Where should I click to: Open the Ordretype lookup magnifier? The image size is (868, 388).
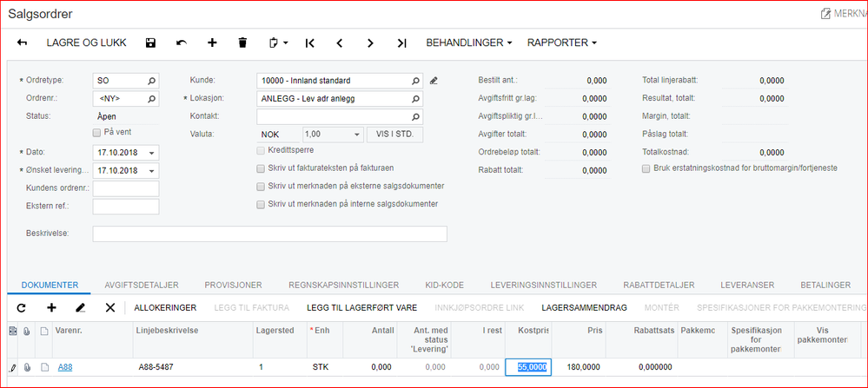[x=152, y=81]
